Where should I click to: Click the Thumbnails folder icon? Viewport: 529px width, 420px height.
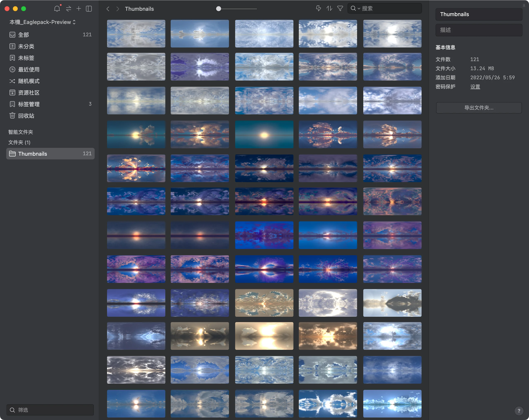click(x=12, y=153)
